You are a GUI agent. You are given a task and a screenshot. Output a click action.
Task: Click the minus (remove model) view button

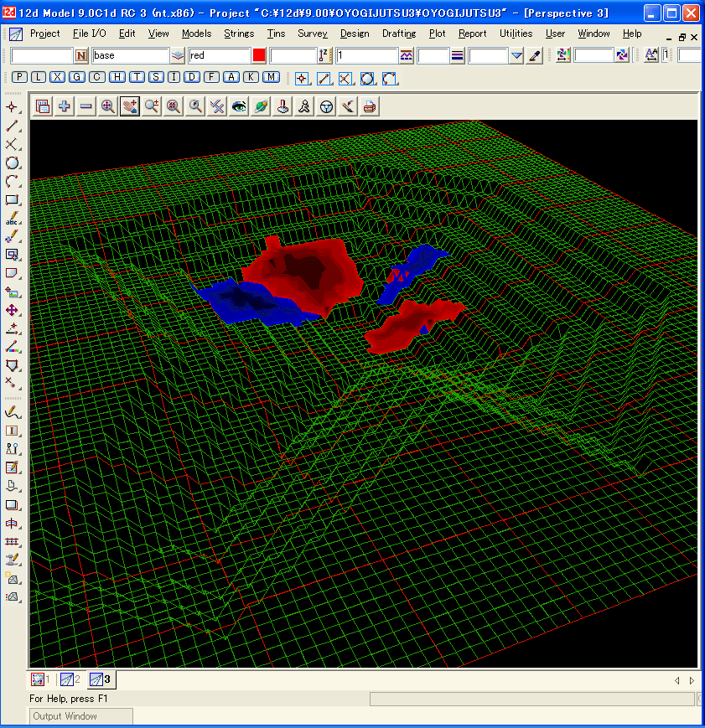(86, 106)
